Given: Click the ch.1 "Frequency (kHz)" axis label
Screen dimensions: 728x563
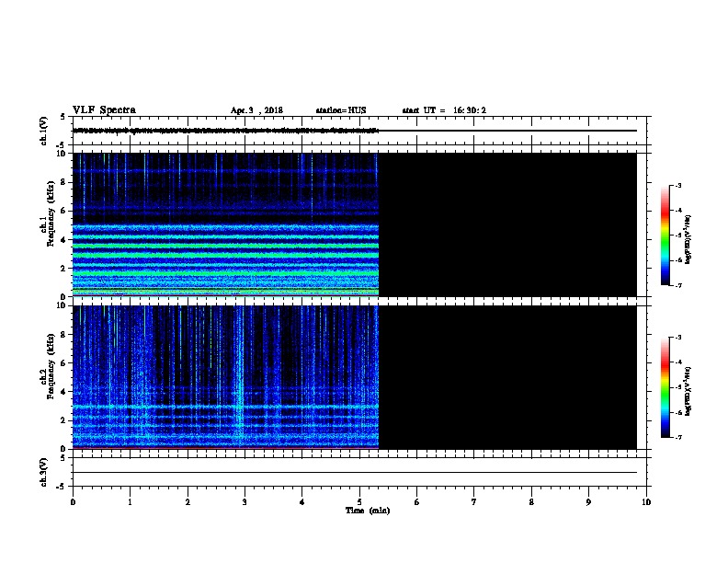Looking at the screenshot, I should point(51,213).
